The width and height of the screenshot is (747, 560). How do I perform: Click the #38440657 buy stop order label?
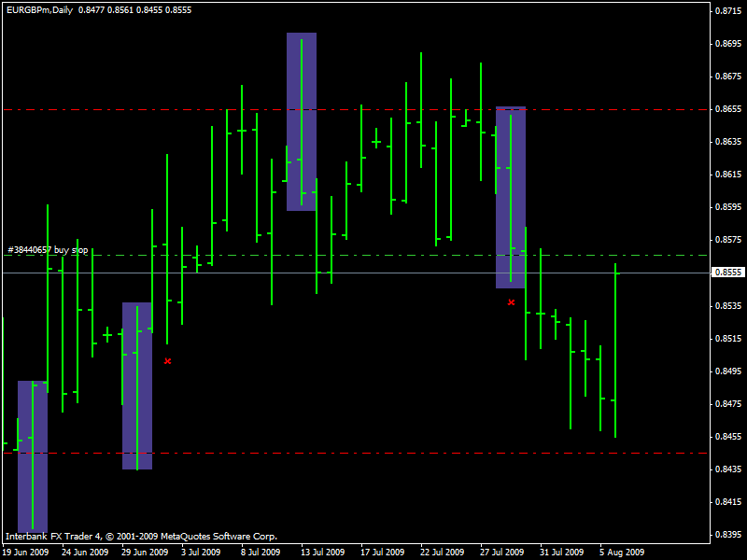click(x=48, y=250)
